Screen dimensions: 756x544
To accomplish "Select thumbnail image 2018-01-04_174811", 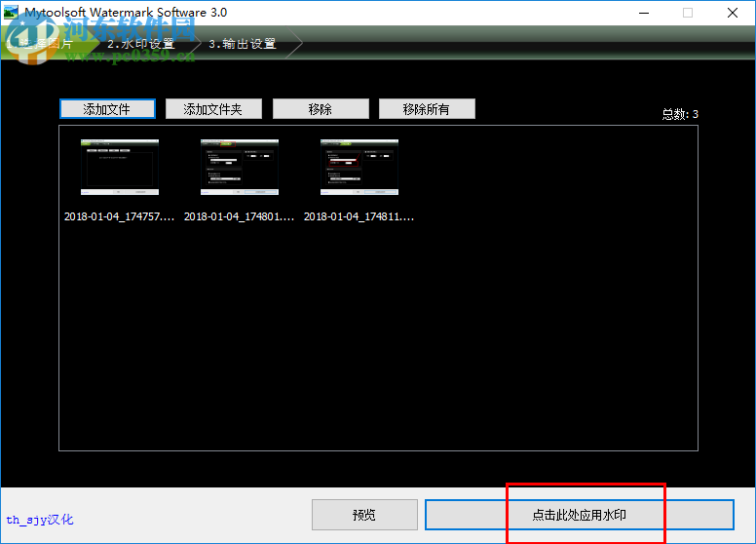I will [x=359, y=168].
